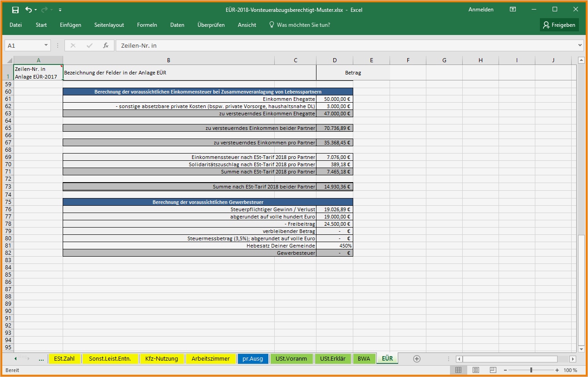Switch to the Formeln ribbon tab
The width and height of the screenshot is (588, 377).
(147, 25)
